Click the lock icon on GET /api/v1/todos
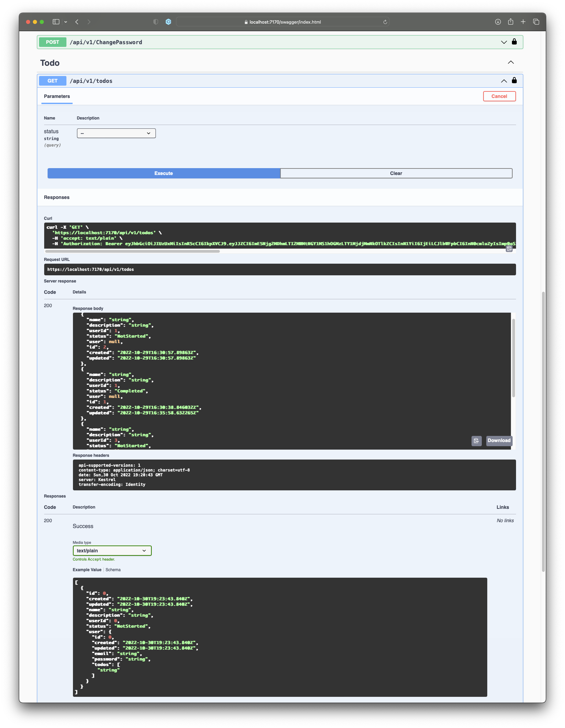 click(514, 81)
